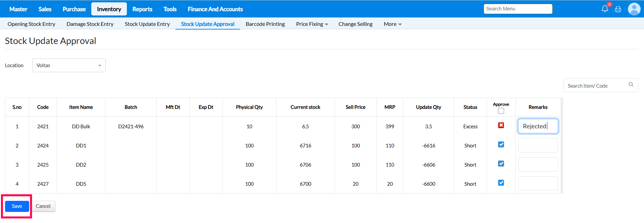Uncheck approve checkbox for item DD5
This screenshot has width=644, height=223.
tap(501, 183)
